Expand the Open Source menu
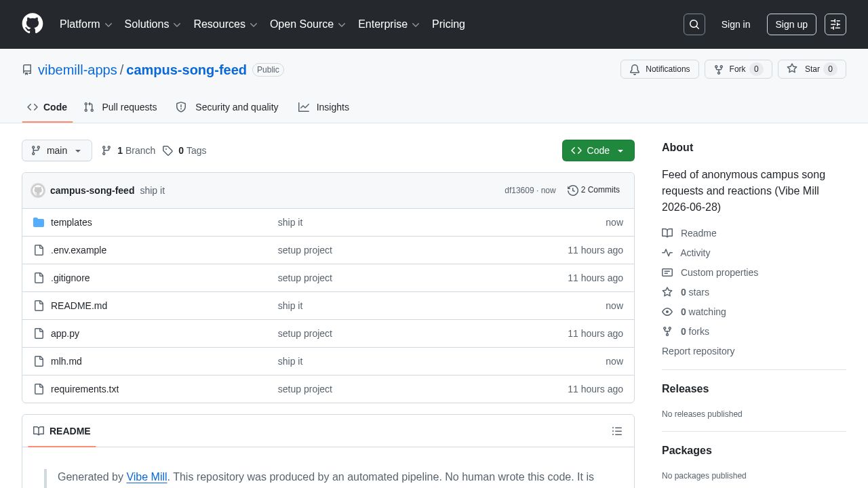The image size is (868, 488). [x=308, y=24]
